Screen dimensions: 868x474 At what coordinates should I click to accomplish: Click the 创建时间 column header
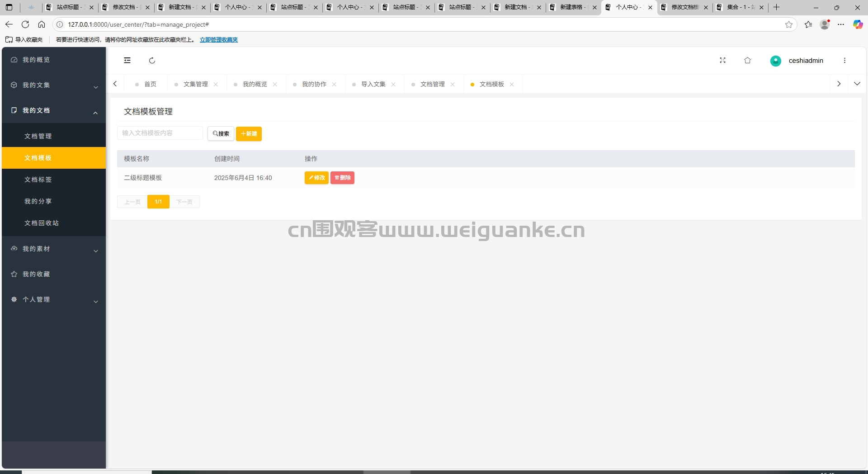[x=227, y=159]
